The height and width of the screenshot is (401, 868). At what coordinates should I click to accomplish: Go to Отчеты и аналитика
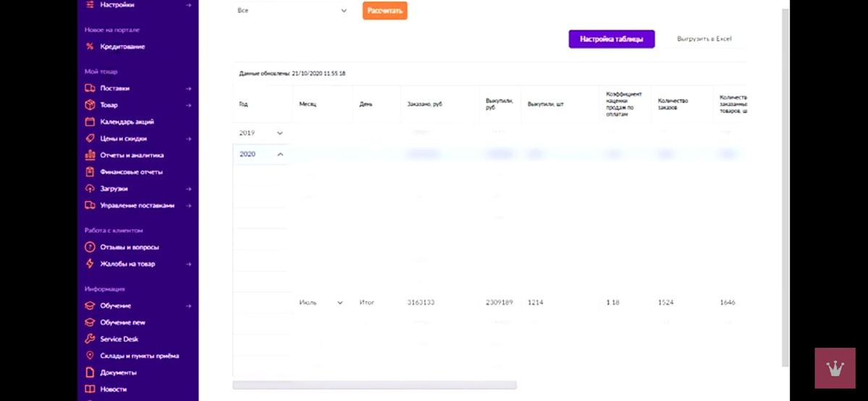pyautogui.click(x=132, y=155)
